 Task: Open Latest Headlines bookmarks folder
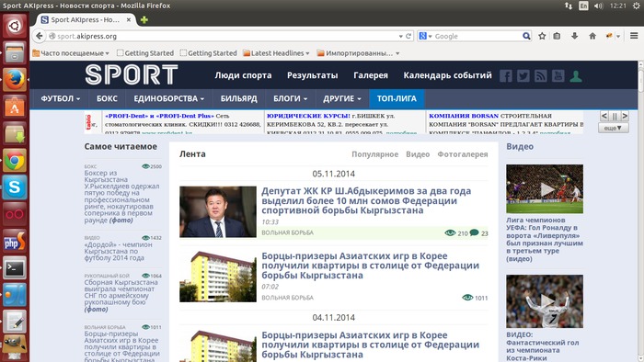(276, 53)
